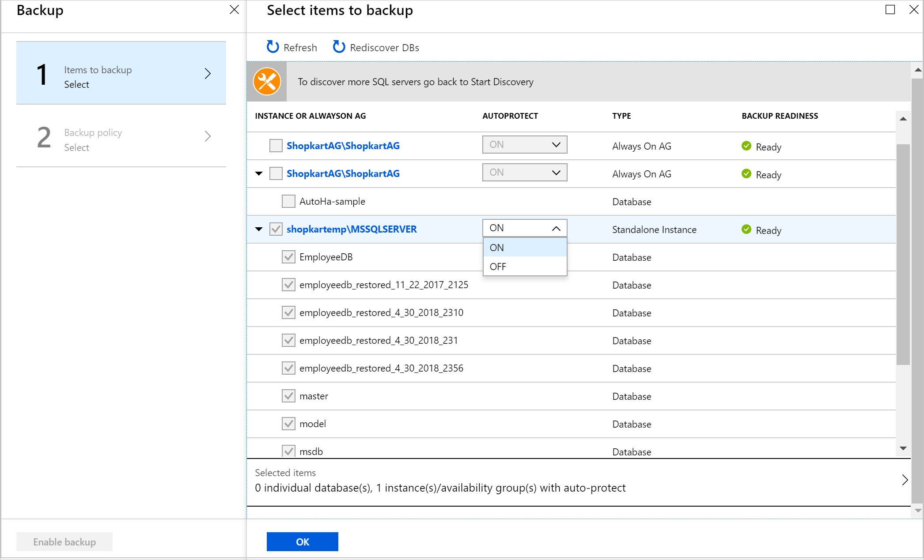Image resolution: width=924 pixels, height=560 pixels.
Task: Click the orange wrench discovery icon
Action: (x=267, y=82)
